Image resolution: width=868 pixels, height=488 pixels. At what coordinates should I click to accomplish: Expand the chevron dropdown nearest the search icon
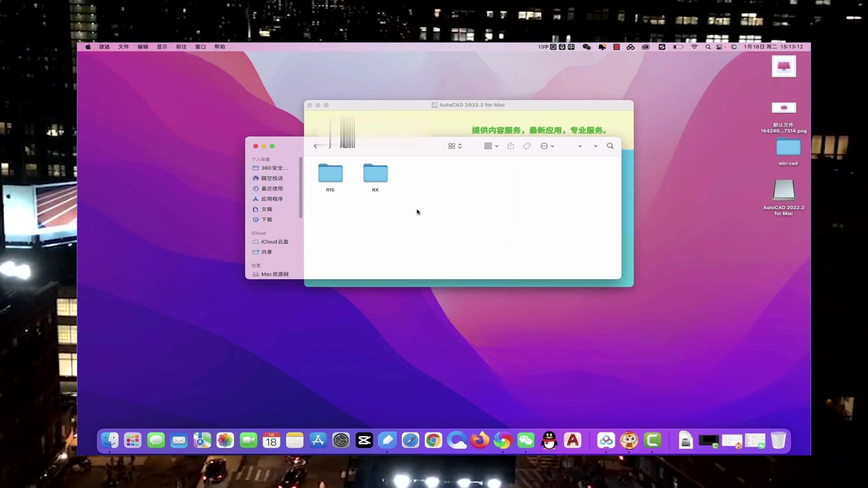595,146
